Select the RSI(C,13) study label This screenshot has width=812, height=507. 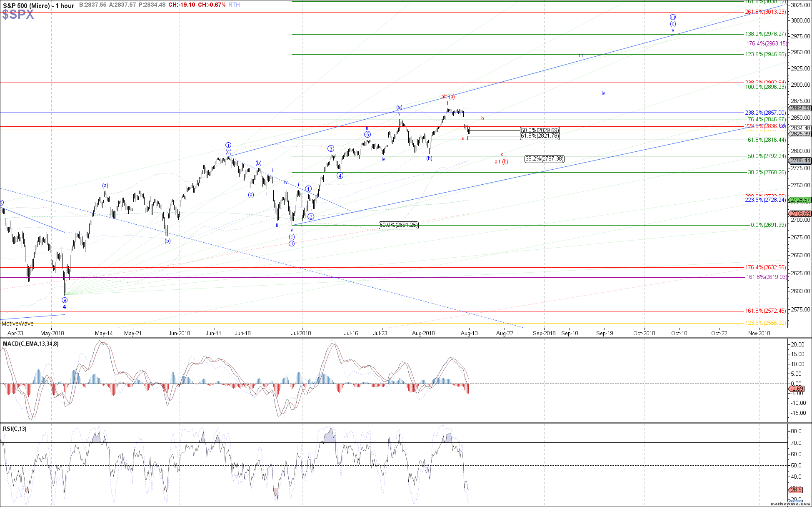click(x=15, y=429)
